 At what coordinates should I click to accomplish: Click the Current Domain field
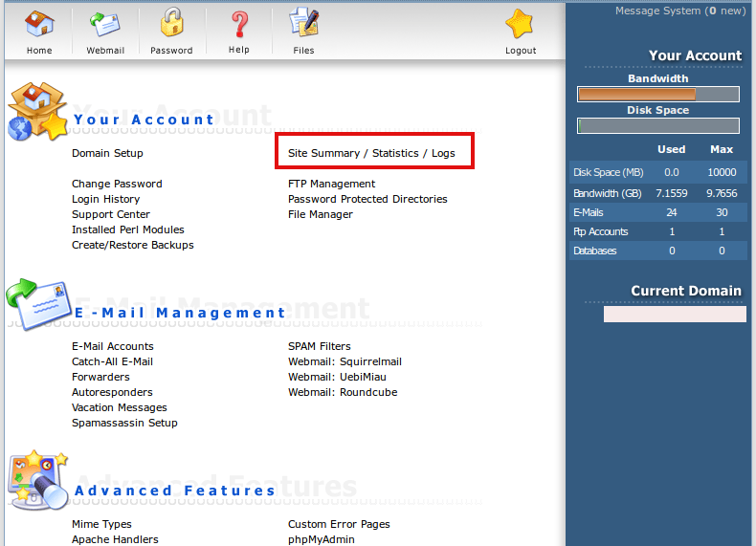click(675, 314)
